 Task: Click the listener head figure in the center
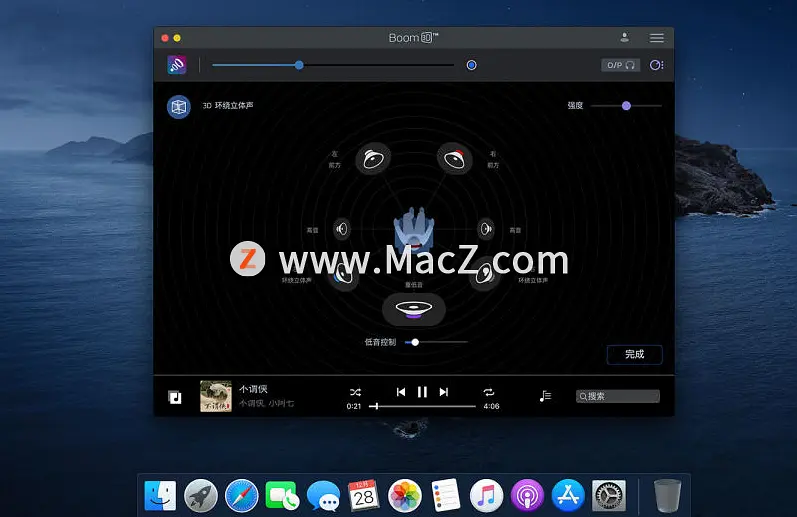click(414, 229)
